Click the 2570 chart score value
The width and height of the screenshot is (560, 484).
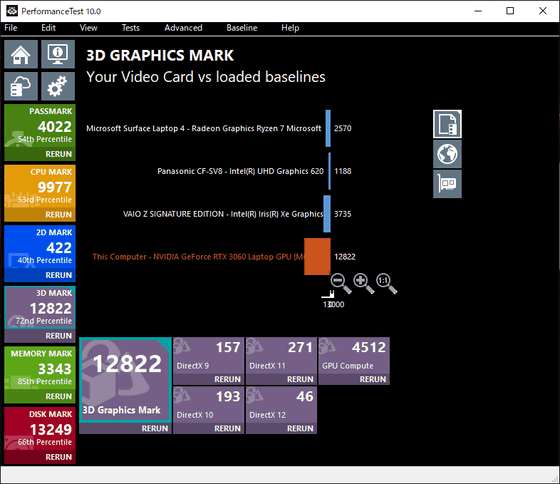click(x=342, y=128)
